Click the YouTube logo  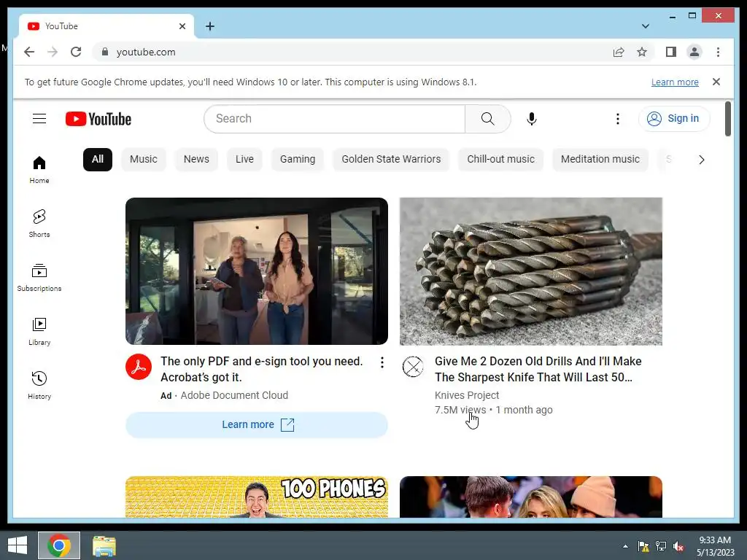[98, 119]
